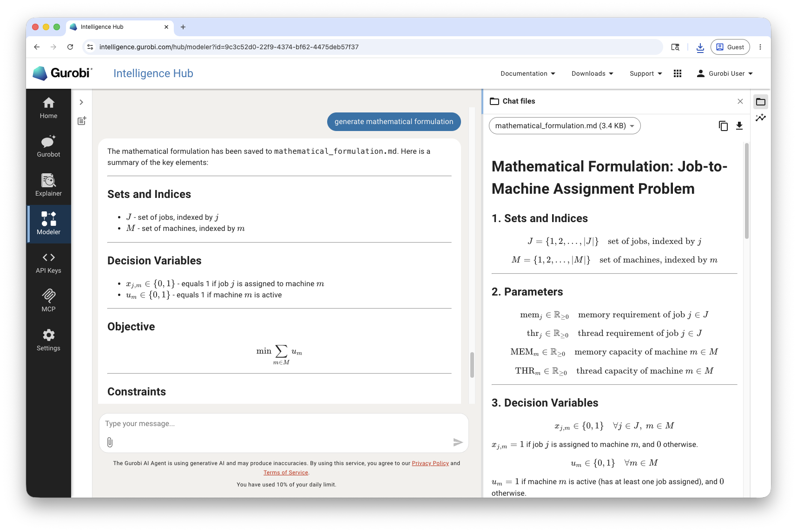Go back in browser history
This screenshot has width=797, height=532.
tap(37, 47)
